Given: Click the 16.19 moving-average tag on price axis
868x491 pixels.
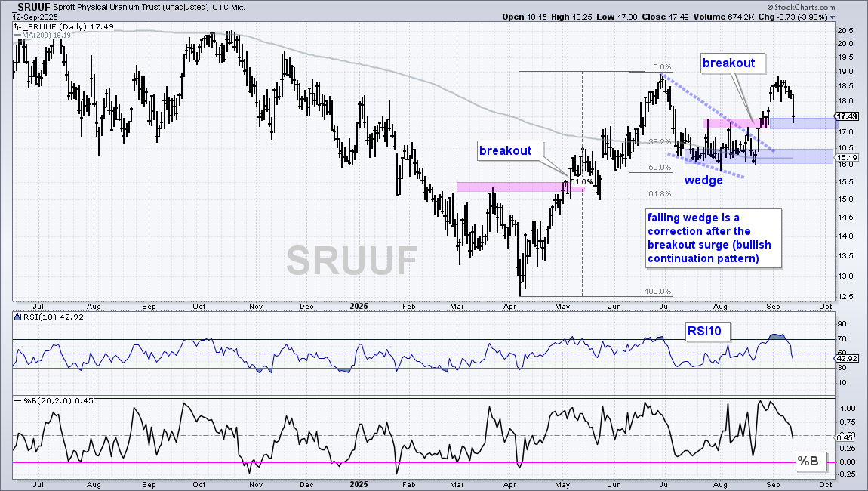Looking at the screenshot, I should pyautogui.click(x=847, y=158).
